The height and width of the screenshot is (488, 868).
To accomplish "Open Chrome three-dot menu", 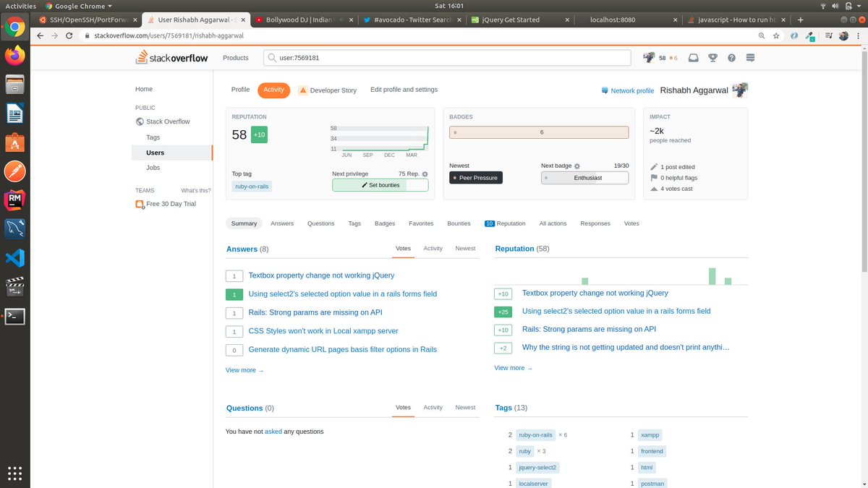I will pos(859,35).
